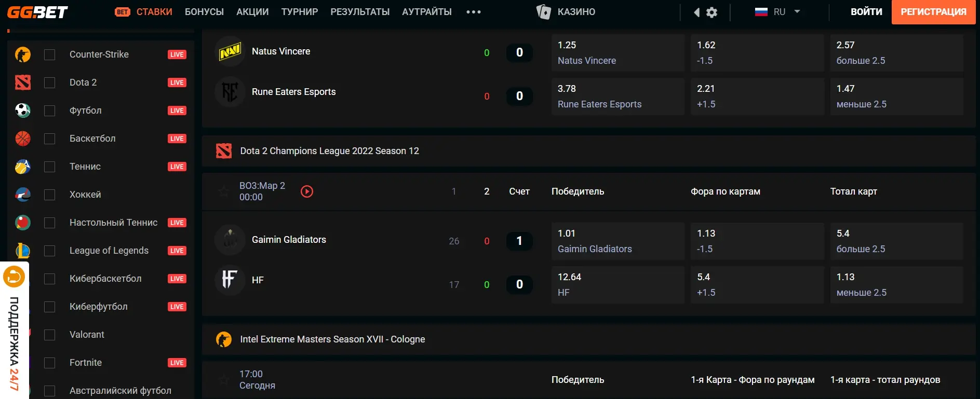Open live stream play icon for Gaimin Gladiators match
Viewport: 980px width, 399px height.
tap(307, 191)
